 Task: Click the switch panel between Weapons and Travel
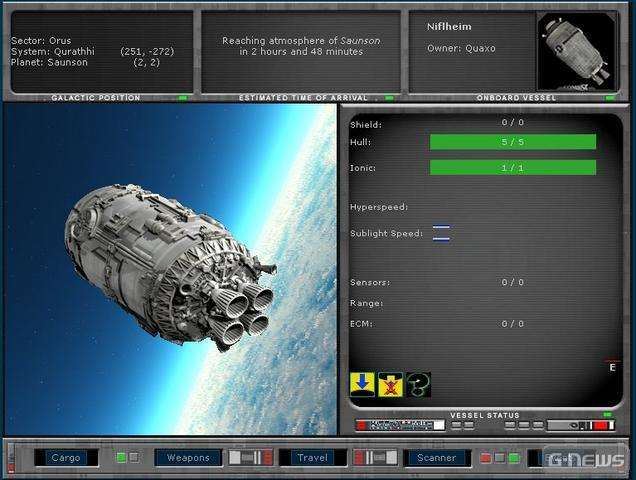tap(250, 458)
